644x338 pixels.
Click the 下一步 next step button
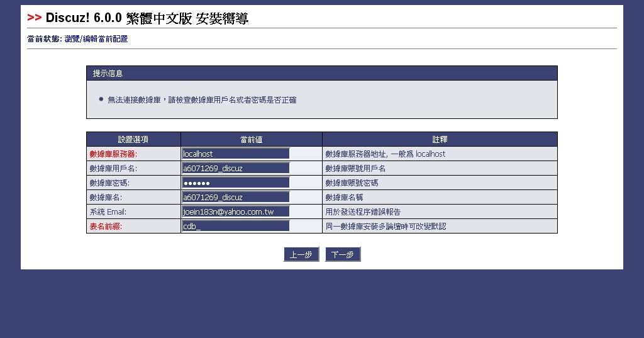click(343, 254)
